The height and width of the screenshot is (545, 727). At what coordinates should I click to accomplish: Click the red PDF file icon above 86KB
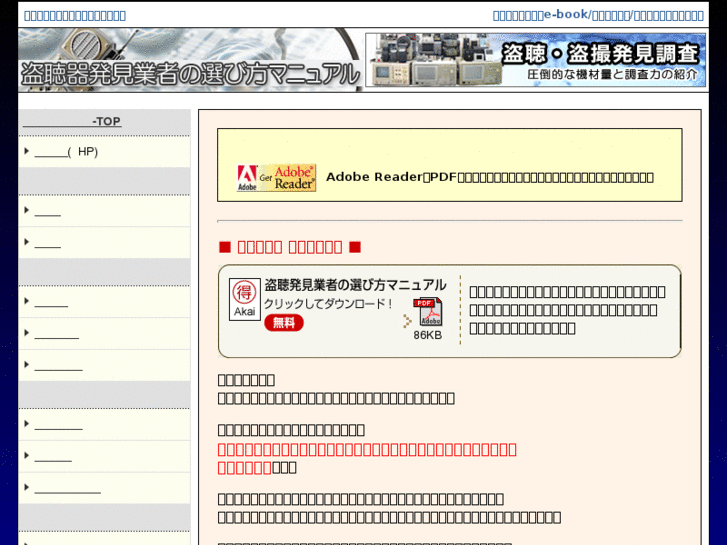[x=428, y=312]
